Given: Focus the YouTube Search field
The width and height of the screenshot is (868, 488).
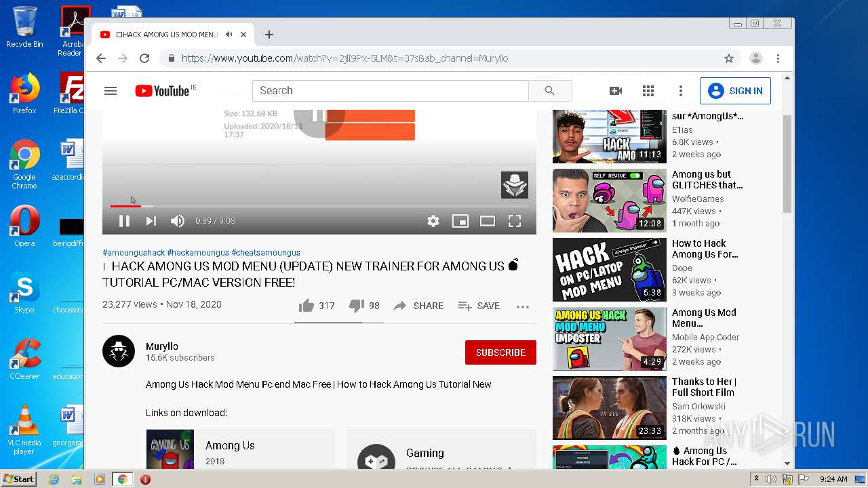Looking at the screenshot, I should click(x=391, y=91).
